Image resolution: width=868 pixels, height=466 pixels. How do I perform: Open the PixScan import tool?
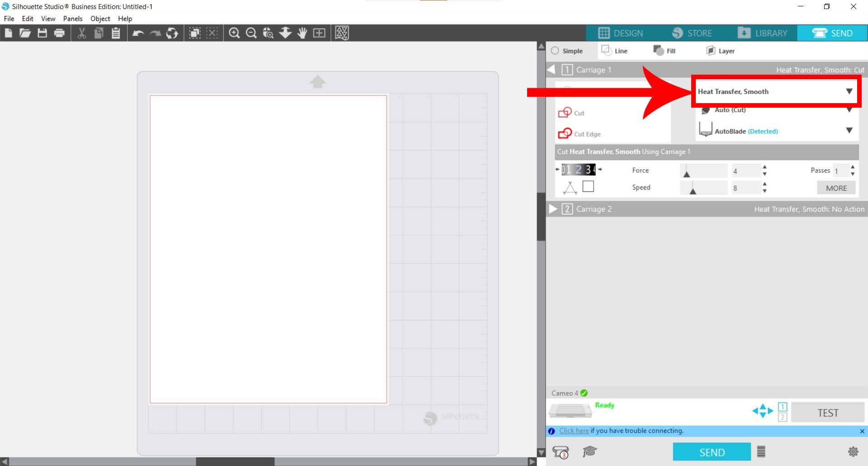[x=320, y=33]
